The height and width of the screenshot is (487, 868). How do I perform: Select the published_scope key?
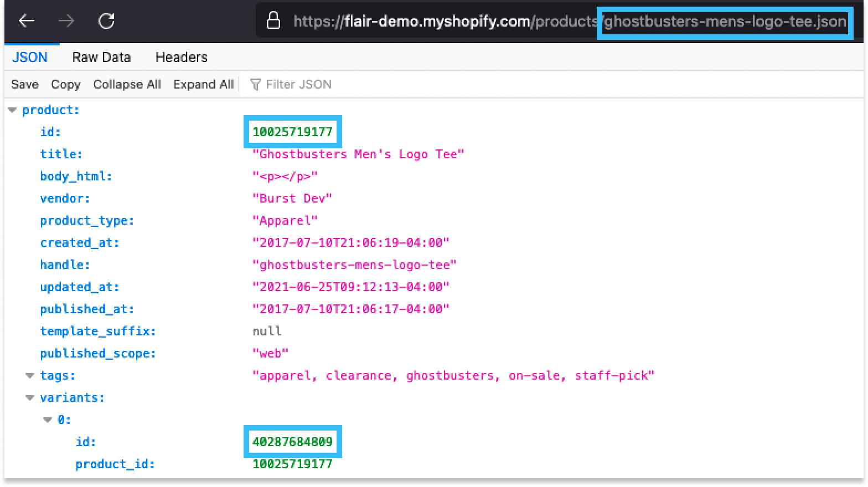coord(98,353)
